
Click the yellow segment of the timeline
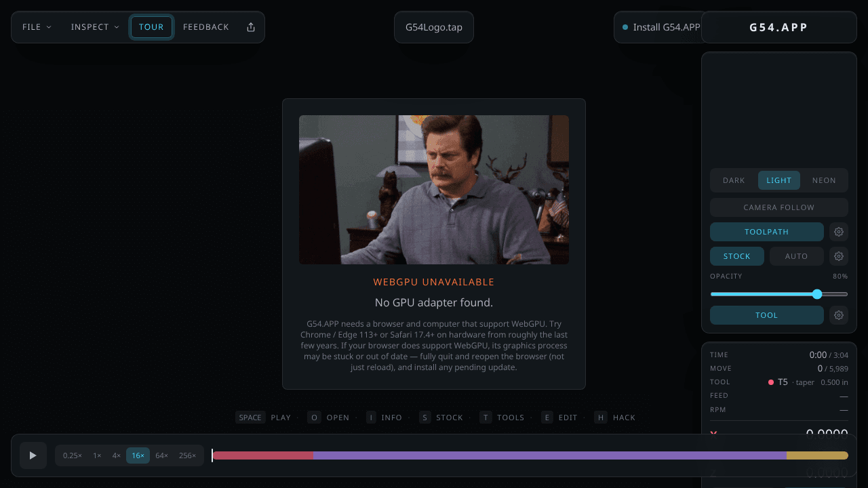tap(817, 455)
